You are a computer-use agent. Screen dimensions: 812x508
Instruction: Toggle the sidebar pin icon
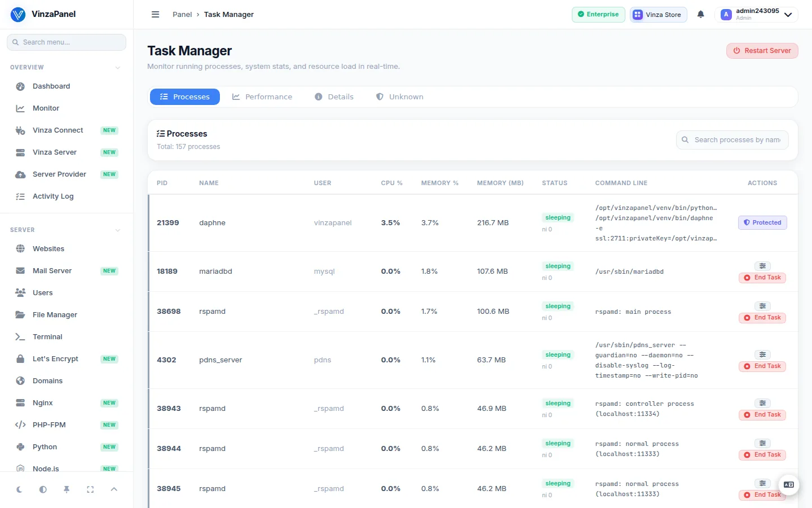coord(67,489)
